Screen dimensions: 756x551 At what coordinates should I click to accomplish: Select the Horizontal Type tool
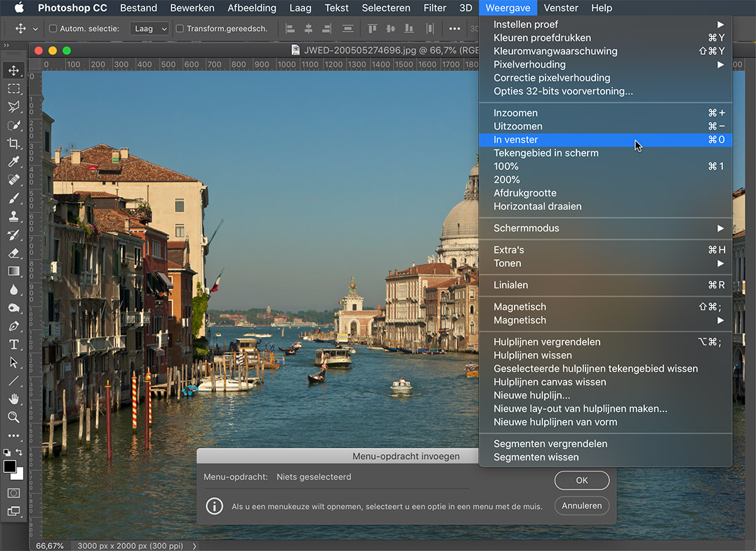(13, 344)
